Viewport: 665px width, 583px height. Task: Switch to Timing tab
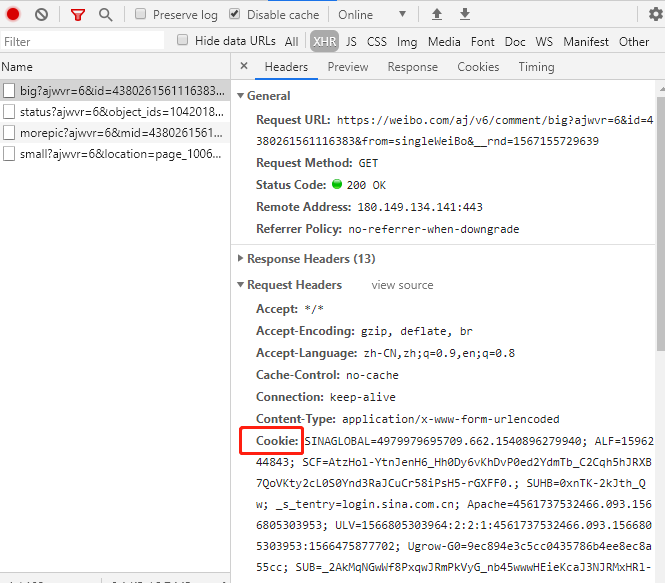click(536, 67)
